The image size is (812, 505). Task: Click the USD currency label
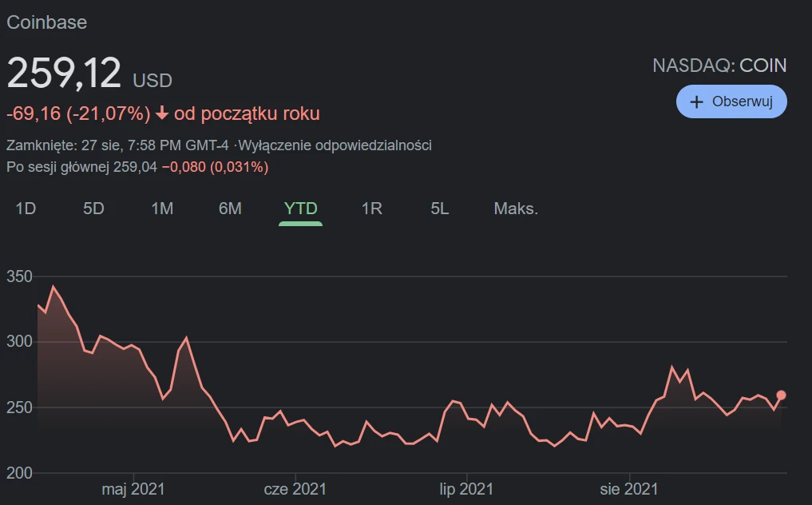tap(152, 81)
